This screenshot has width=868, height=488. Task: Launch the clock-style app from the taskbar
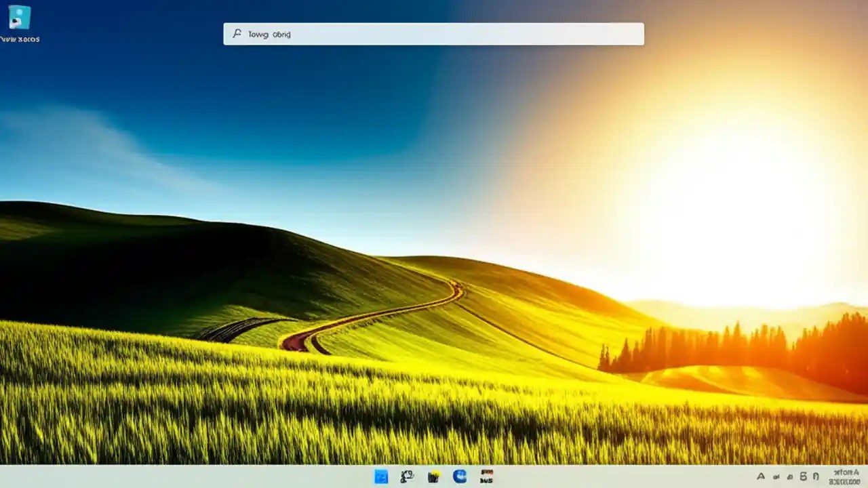pyautogui.click(x=407, y=476)
